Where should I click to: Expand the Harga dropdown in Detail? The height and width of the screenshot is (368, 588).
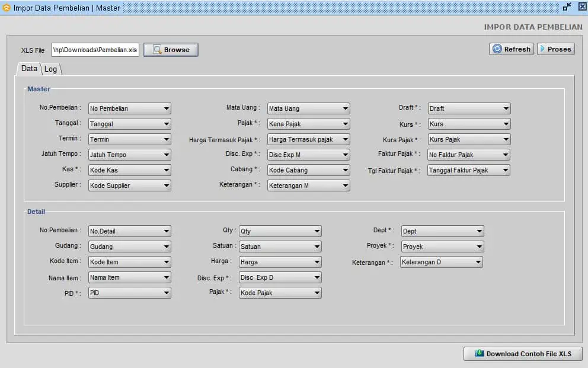280,262
